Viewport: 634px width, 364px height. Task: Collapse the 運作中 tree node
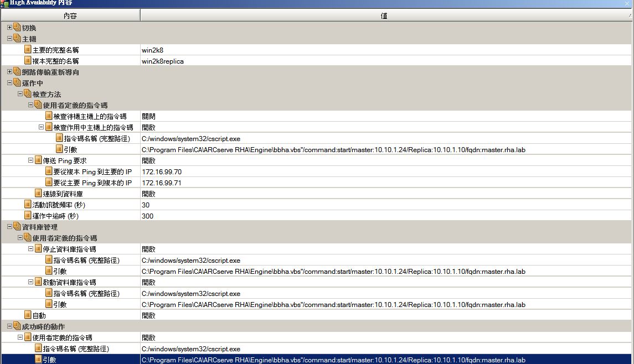coord(10,83)
